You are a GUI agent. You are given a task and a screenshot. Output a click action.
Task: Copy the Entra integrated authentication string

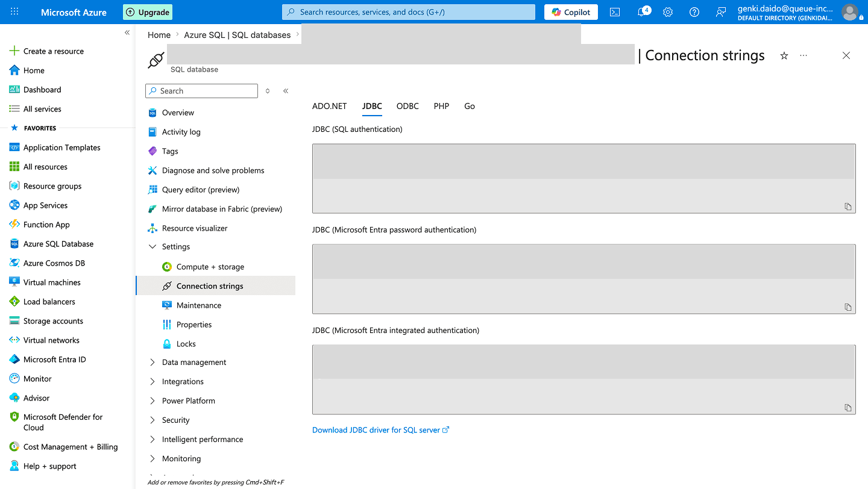[x=848, y=408]
